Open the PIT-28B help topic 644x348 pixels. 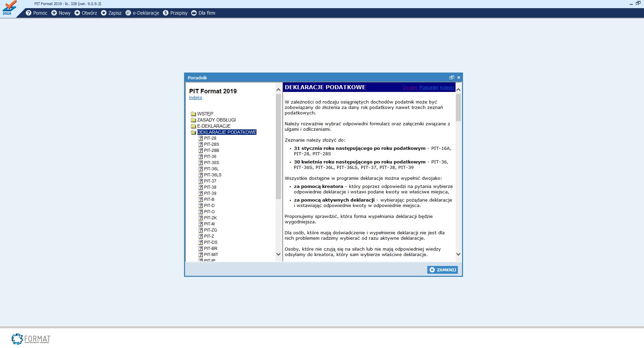(211, 151)
